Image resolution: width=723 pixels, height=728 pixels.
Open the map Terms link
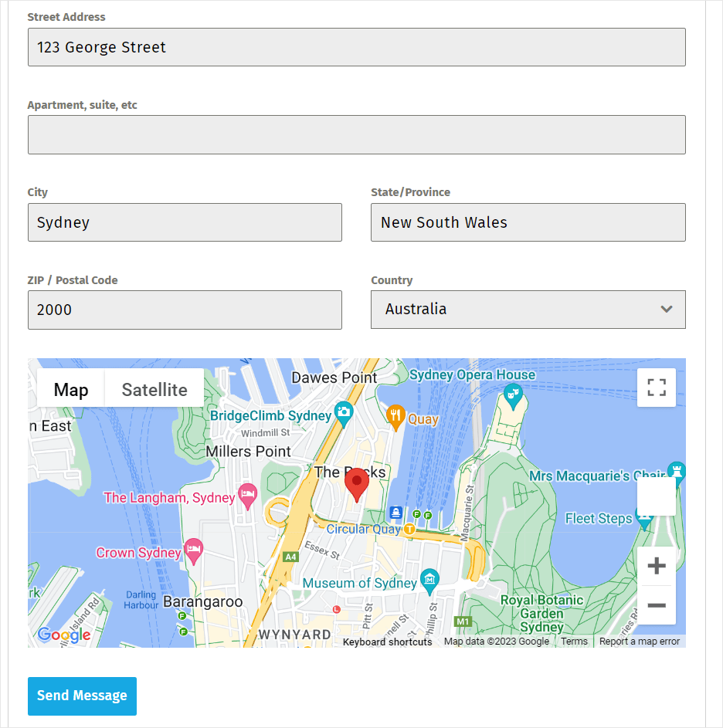(x=574, y=641)
